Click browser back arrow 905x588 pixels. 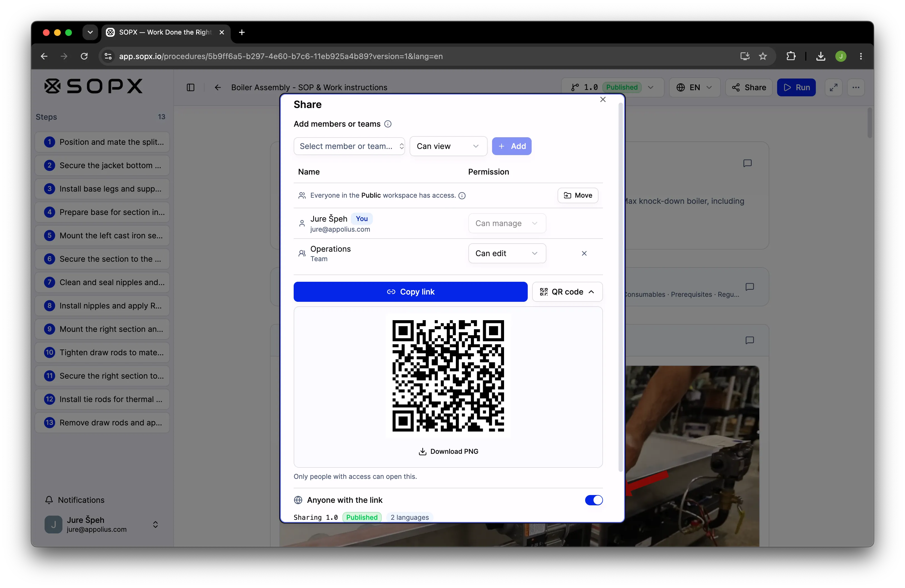click(x=44, y=56)
